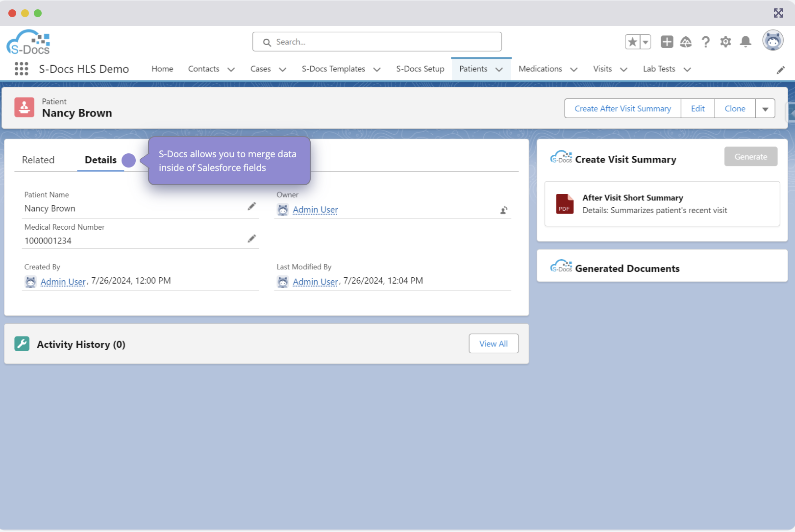This screenshot has width=795, height=532.
Task: Click the Favorites star icon
Action: click(632, 42)
